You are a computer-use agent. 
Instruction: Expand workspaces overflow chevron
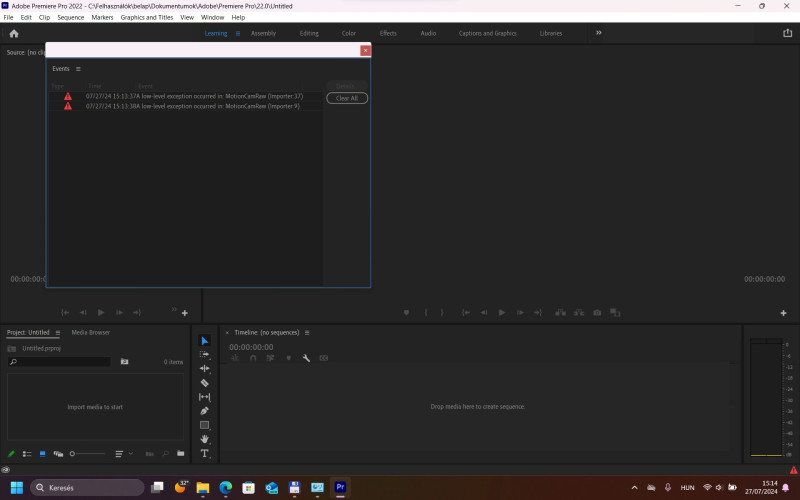pyautogui.click(x=598, y=33)
